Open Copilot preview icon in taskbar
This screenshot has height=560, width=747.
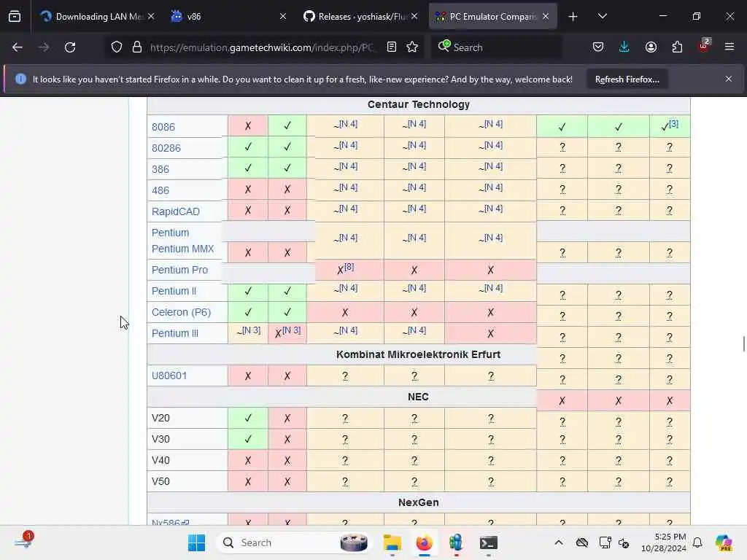point(724,542)
